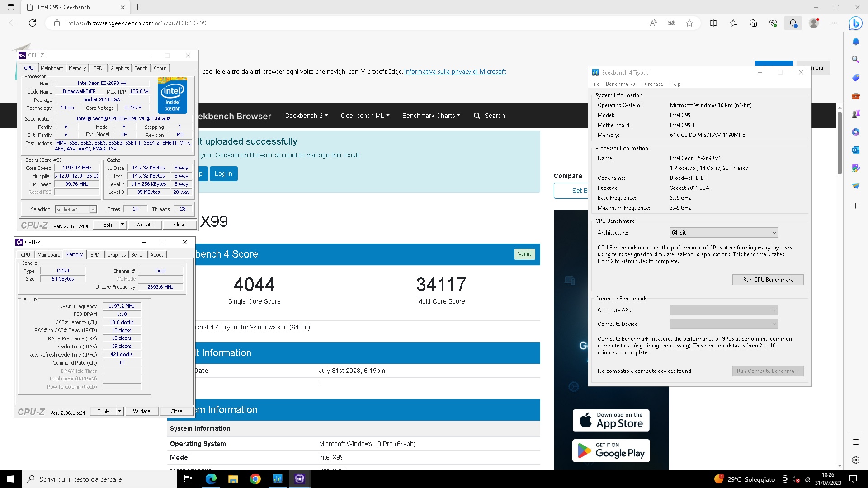Open sidebar tools briefcase icon
Viewport: 868px width, 488px height.
[855, 96]
